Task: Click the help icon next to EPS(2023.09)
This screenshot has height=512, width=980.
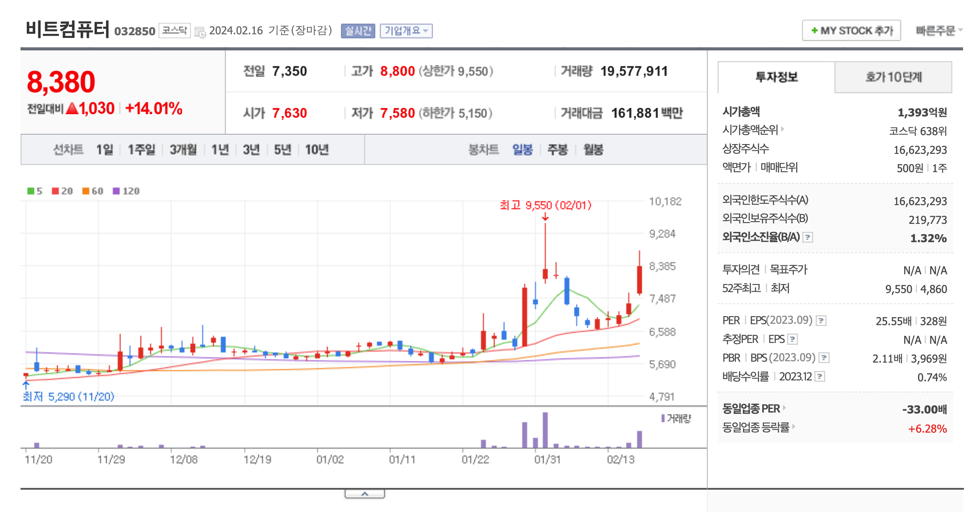Action: click(821, 320)
